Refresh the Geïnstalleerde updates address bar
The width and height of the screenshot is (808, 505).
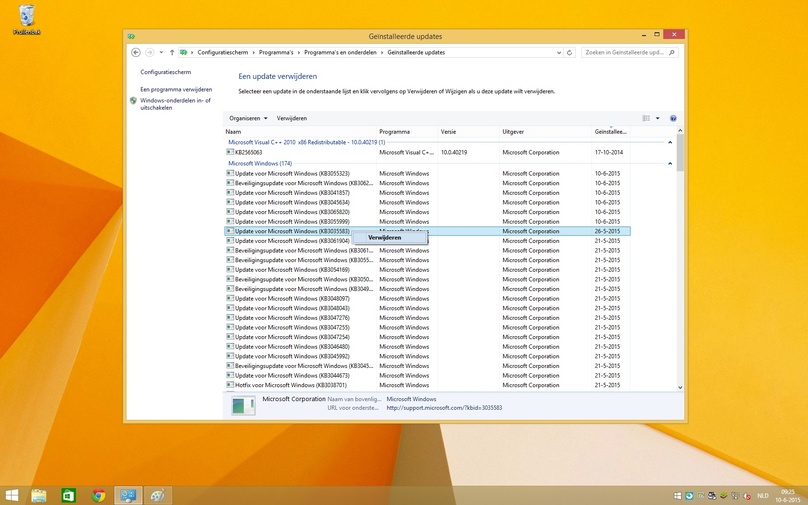[x=569, y=53]
